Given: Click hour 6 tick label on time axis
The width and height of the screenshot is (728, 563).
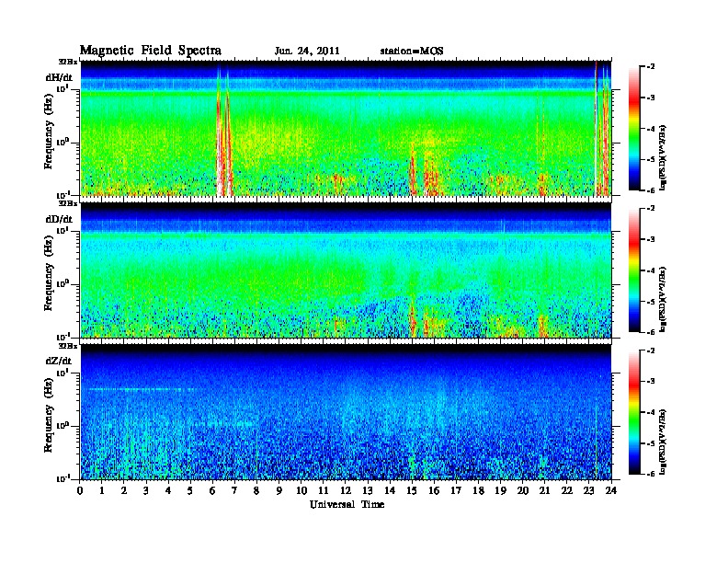Looking at the screenshot, I should [x=212, y=490].
